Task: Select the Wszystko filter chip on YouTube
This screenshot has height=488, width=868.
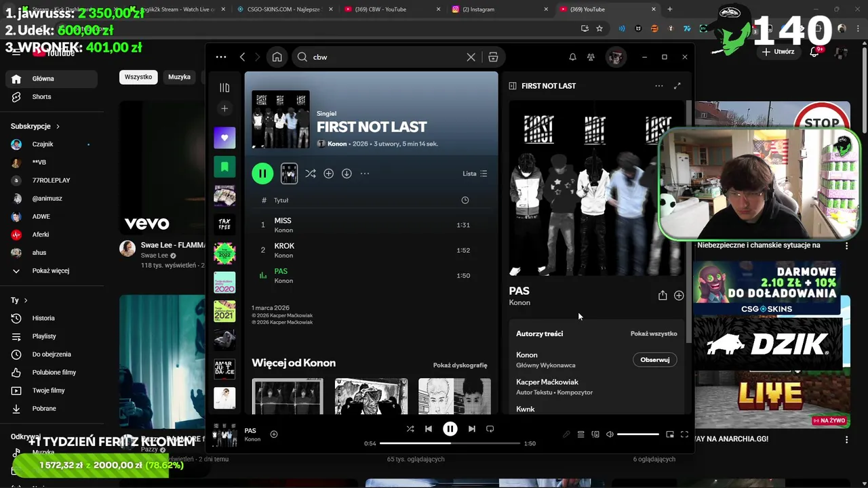Action: point(138,77)
